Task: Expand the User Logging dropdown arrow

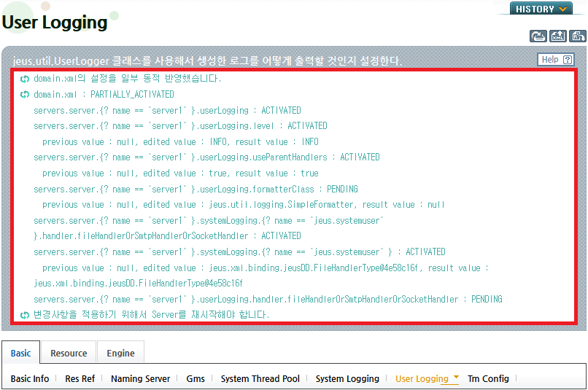Action: click(x=456, y=376)
